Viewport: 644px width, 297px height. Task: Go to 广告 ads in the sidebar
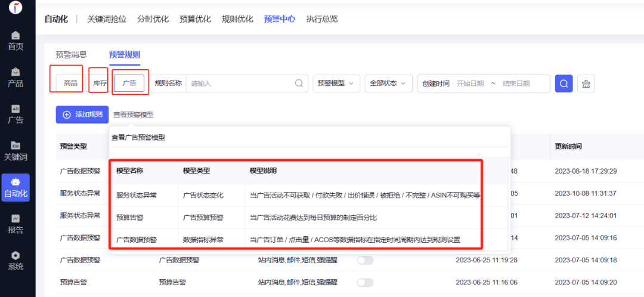pyautogui.click(x=16, y=114)
